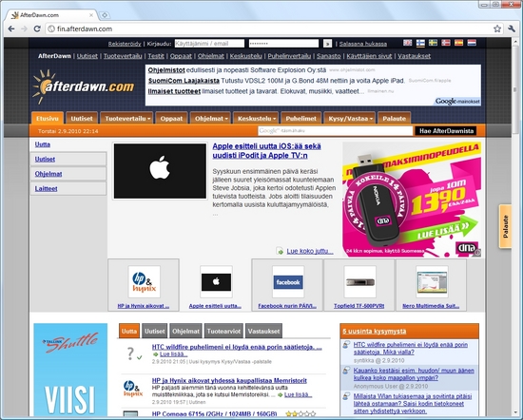Click the Topfield TF-500PVRt thumbnail
This screenshot has height=420, width=523.
tap(359, 281)
